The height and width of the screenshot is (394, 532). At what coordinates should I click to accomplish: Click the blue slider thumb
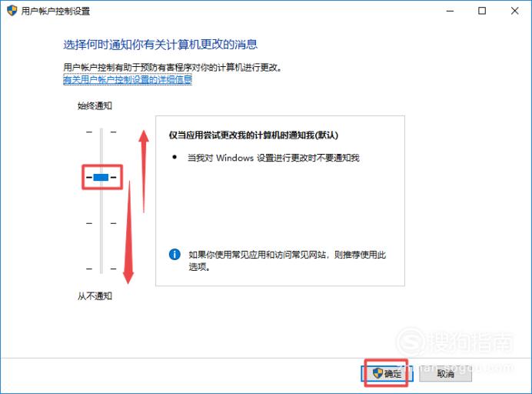click(101, 177)
